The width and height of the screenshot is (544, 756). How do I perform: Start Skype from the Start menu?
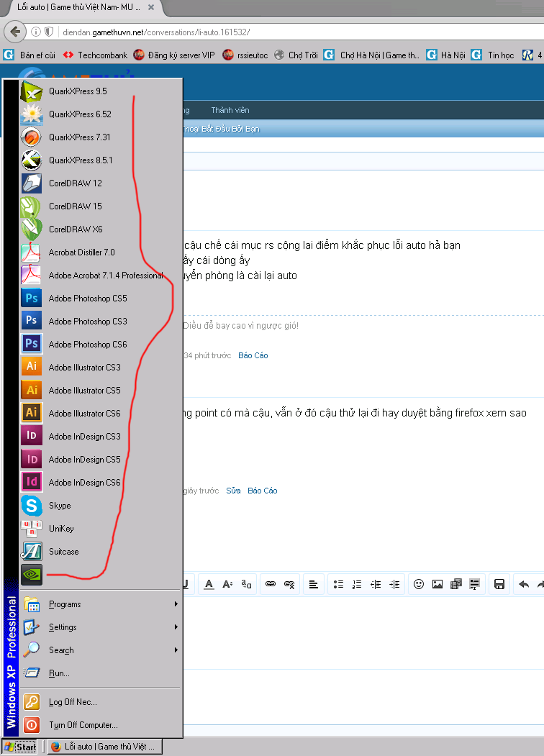(x=60, y=506)
